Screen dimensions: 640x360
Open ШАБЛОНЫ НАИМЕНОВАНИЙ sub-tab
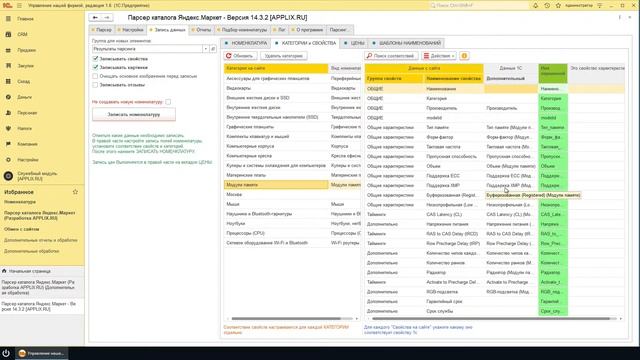tap(407, 43)
